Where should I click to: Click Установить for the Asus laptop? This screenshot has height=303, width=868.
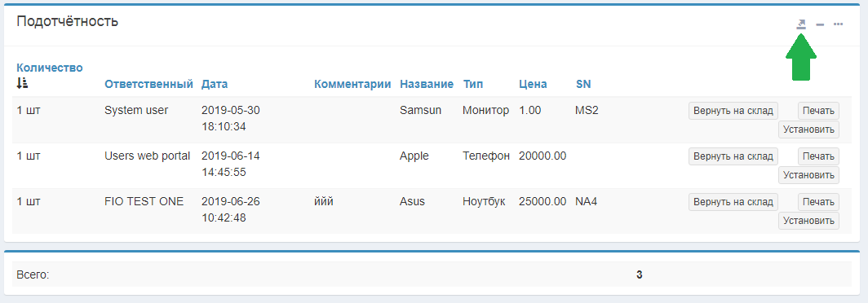[808, 221]
